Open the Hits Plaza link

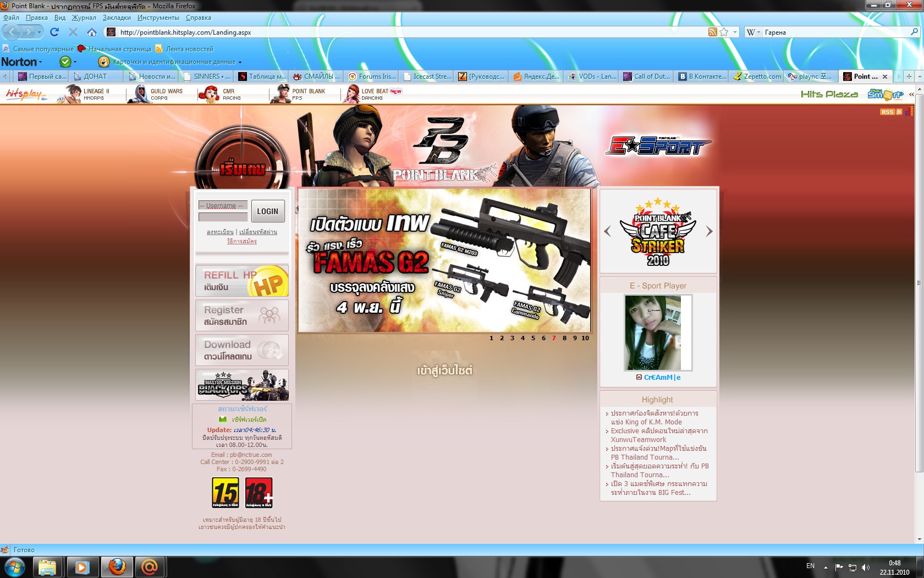tap(829, 94)
